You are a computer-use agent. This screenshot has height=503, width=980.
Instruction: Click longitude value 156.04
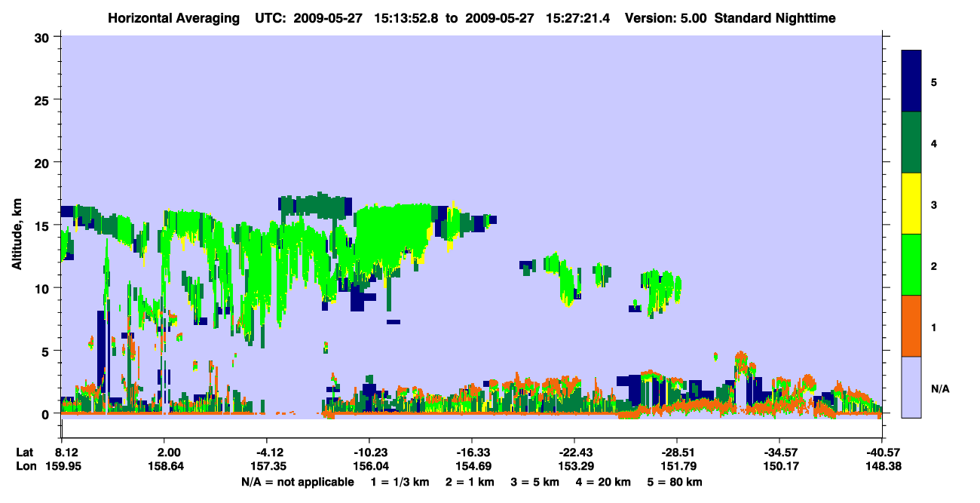click(x=369, y=467)
